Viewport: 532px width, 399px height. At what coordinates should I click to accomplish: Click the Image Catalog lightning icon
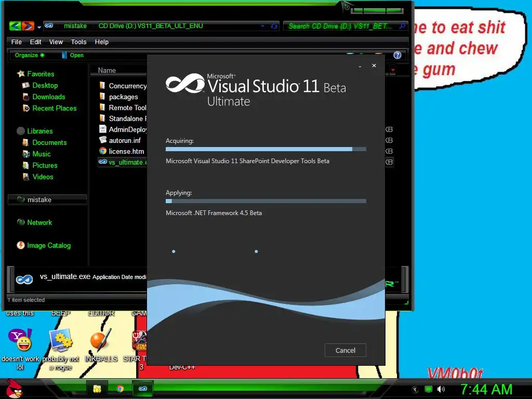point(21,245)
